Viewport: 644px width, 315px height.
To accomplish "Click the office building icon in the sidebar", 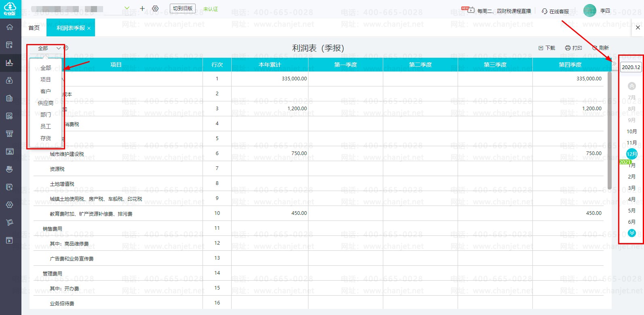I will point(10,98).
